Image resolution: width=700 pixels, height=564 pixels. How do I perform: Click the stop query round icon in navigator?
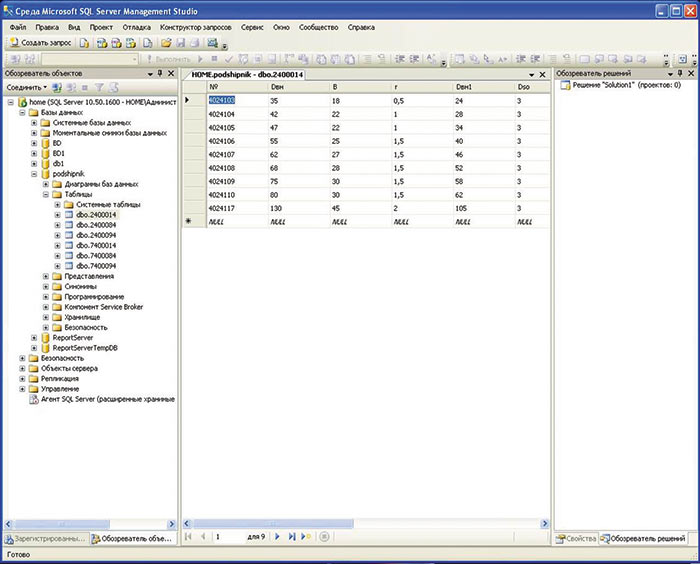click(x=325, y=536)
